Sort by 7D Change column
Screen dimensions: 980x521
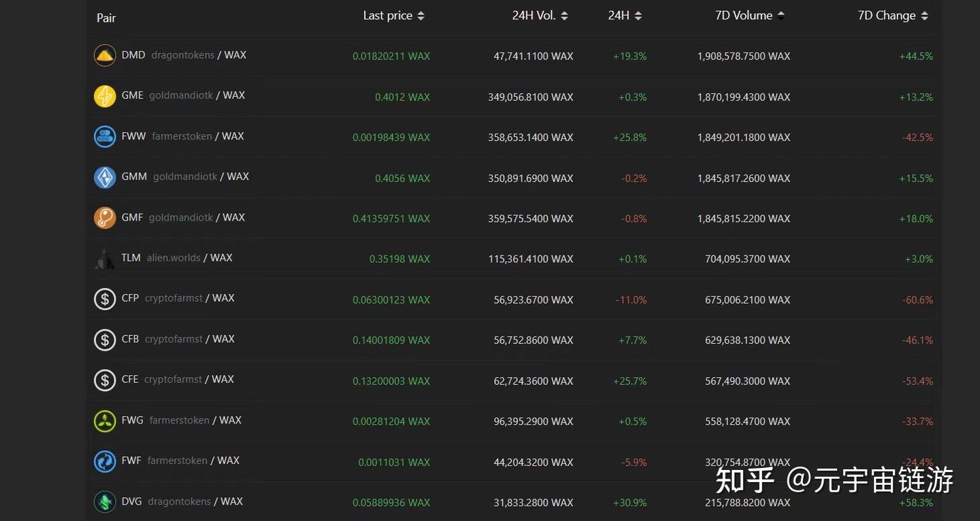[892, 16]
